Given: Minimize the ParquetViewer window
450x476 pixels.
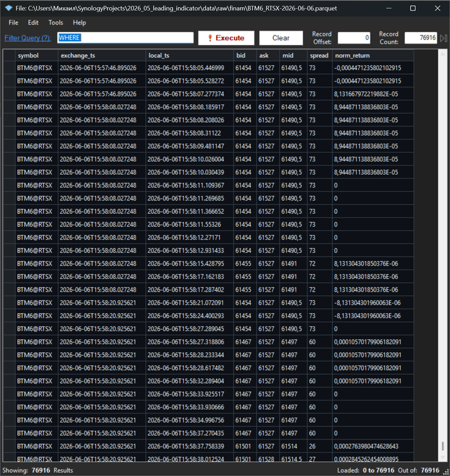Looking at the screenshot, I should pos(389,8).
